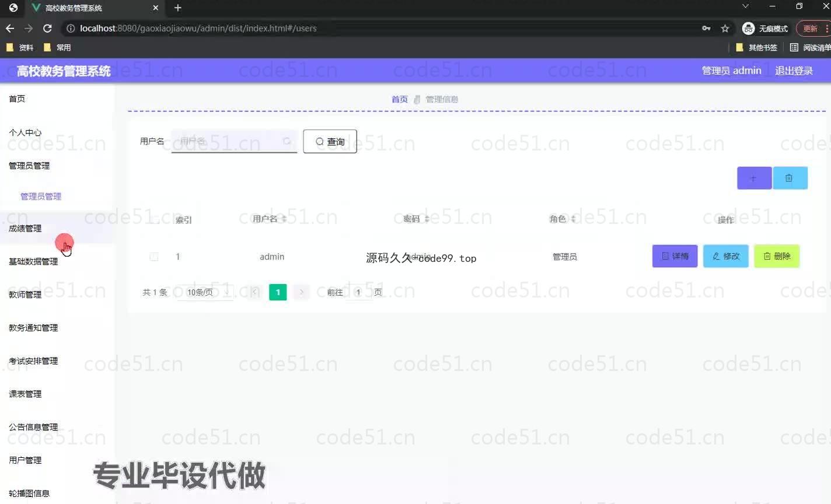831x504 pixels.
Task: Open the 资料 bookmarks folder
Action: [20, 47]
